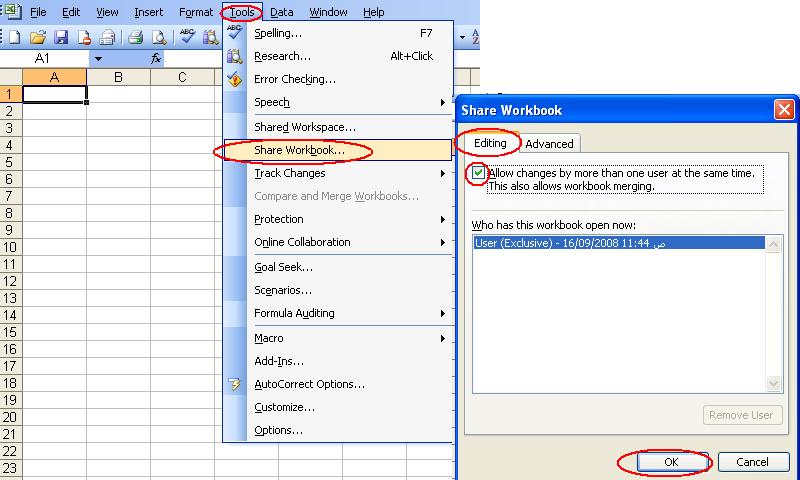Create a new blank workbook from toolbar
The image size is (800, 480).
15,37
